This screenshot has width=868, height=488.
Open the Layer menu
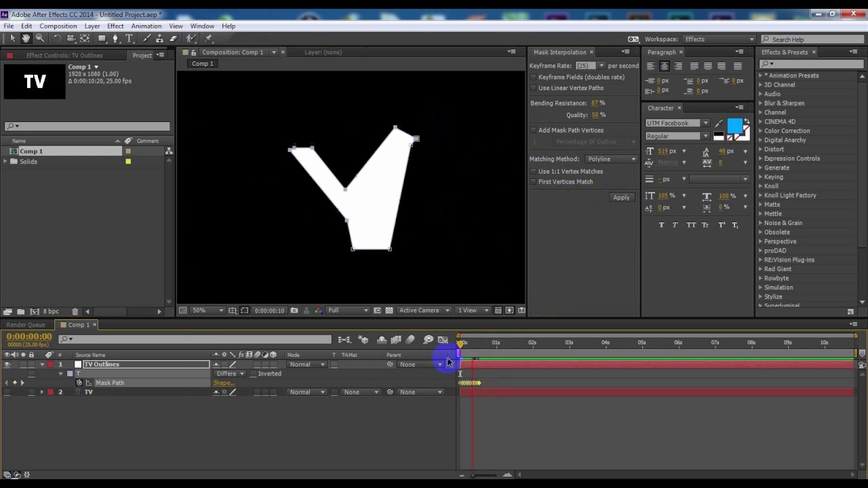[x=92, y=26]
